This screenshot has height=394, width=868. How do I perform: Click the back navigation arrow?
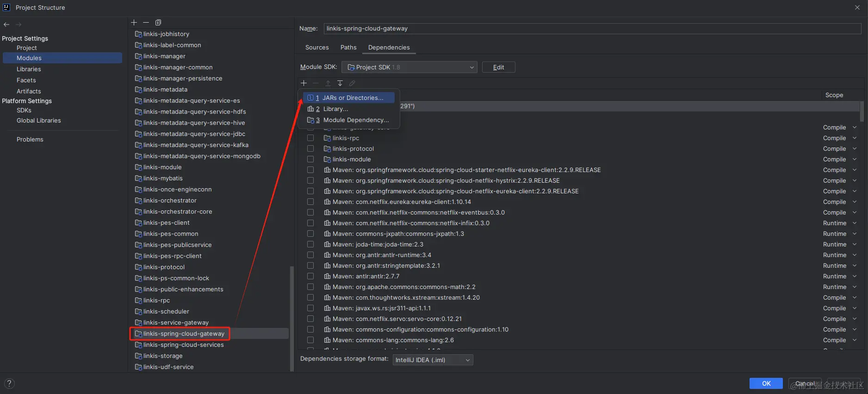pos(6,25)
